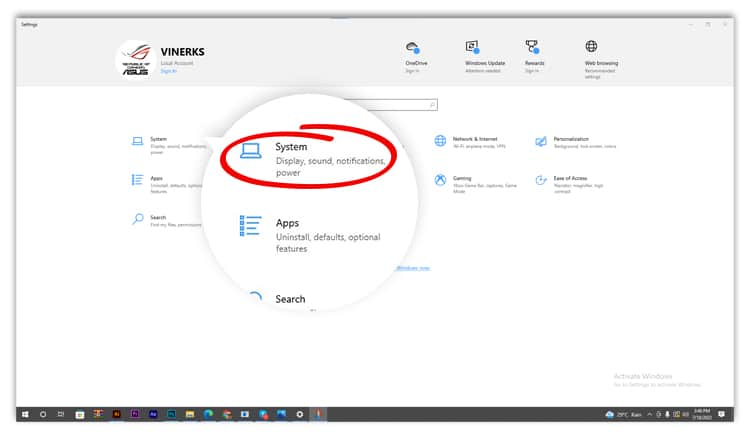This screenshot has width=750, height=440.
Task: Click the taskbar clock and date
Action: [x=699, y=414]
